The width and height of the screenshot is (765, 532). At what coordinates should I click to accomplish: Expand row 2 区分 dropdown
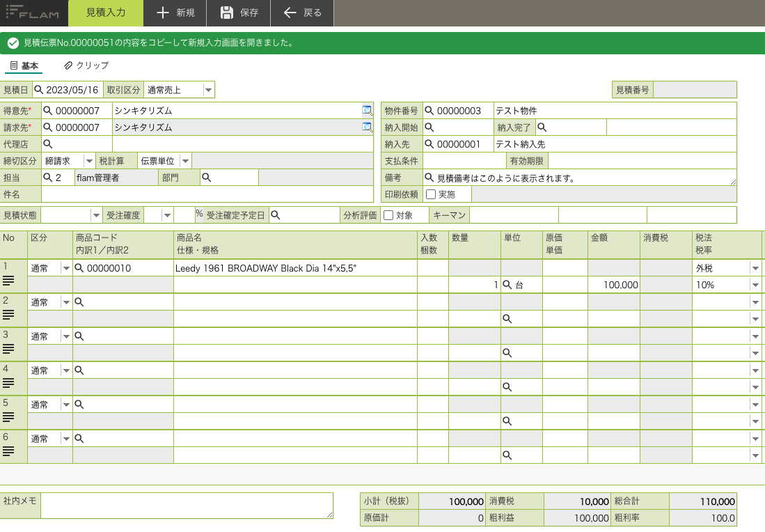(x=66, y=302)
